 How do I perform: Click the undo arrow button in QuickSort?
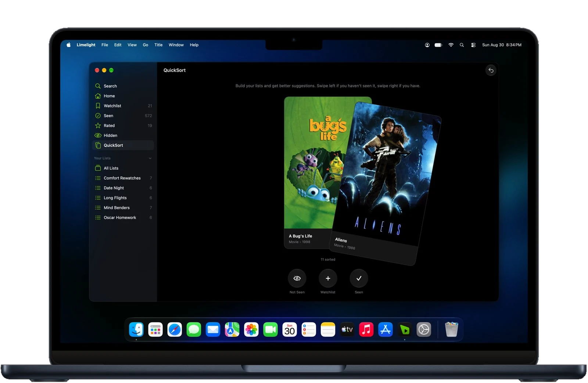click(491, 70)
